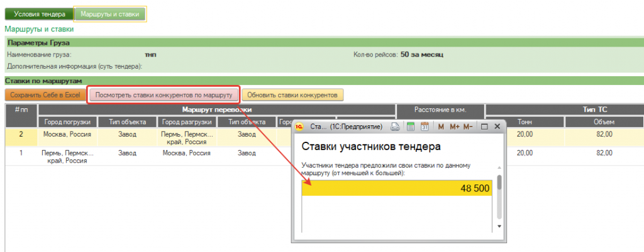
Task: Click the Город погрузки column header
Action: pyautogui.click(x=68, y=122)
